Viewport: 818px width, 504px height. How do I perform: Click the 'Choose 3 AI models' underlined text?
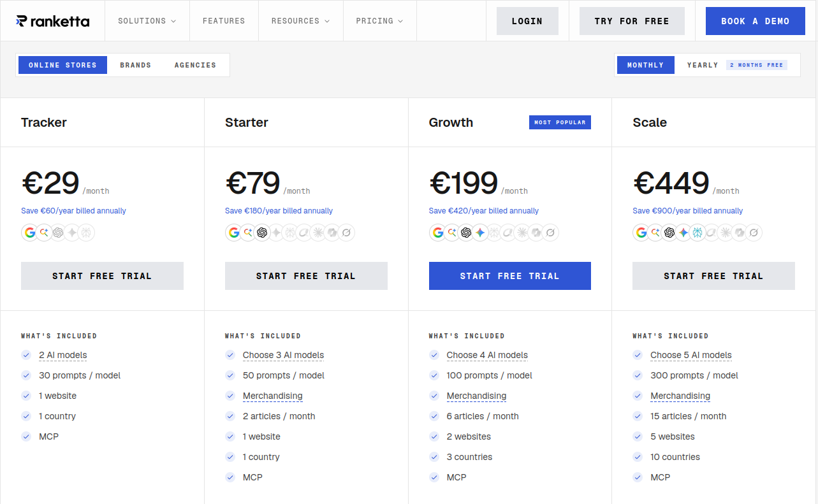pos(283,355)
